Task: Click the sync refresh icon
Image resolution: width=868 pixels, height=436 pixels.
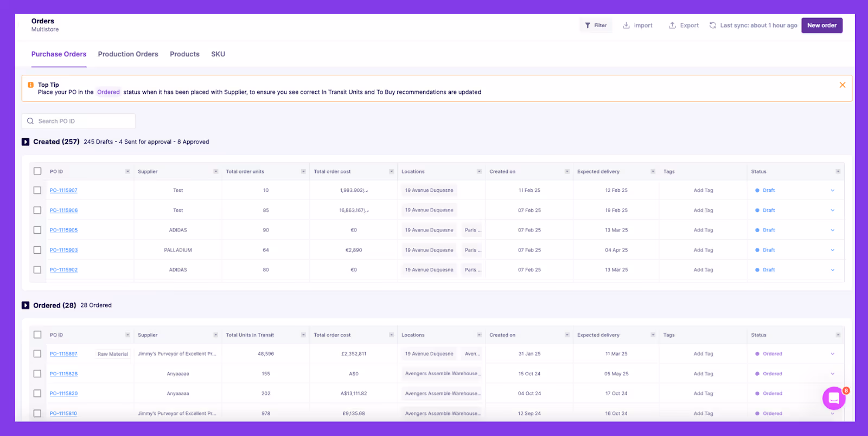Action: tap(713, 25)
